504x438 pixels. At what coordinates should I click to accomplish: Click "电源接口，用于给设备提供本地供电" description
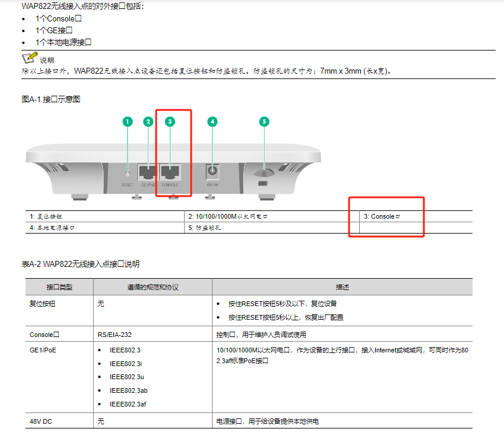pos(267,421)
